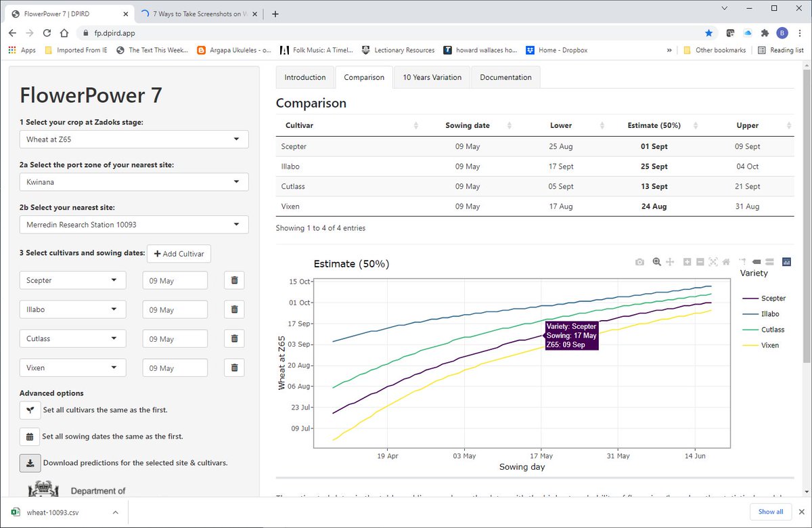Image resolution: width=812 pixels, height=528 pixels.
Task: Toggle Vixen line in chart legend
Action: click(x=761, y=345)
